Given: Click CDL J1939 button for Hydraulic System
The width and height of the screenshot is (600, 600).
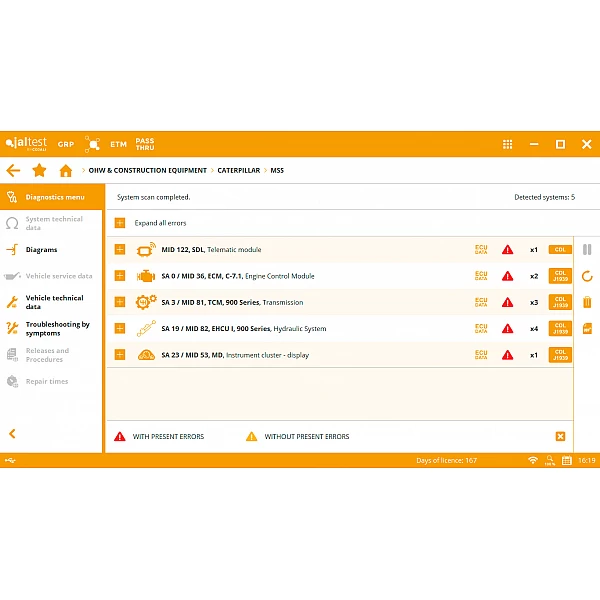Looking at the screenshot, I should coord(560,328).
